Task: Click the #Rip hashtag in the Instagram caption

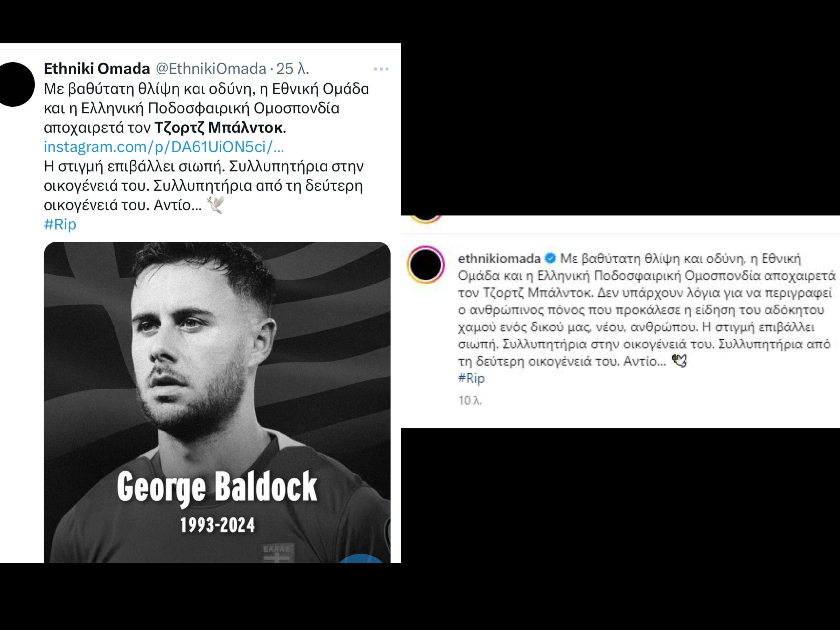Action: coord(471,378)
